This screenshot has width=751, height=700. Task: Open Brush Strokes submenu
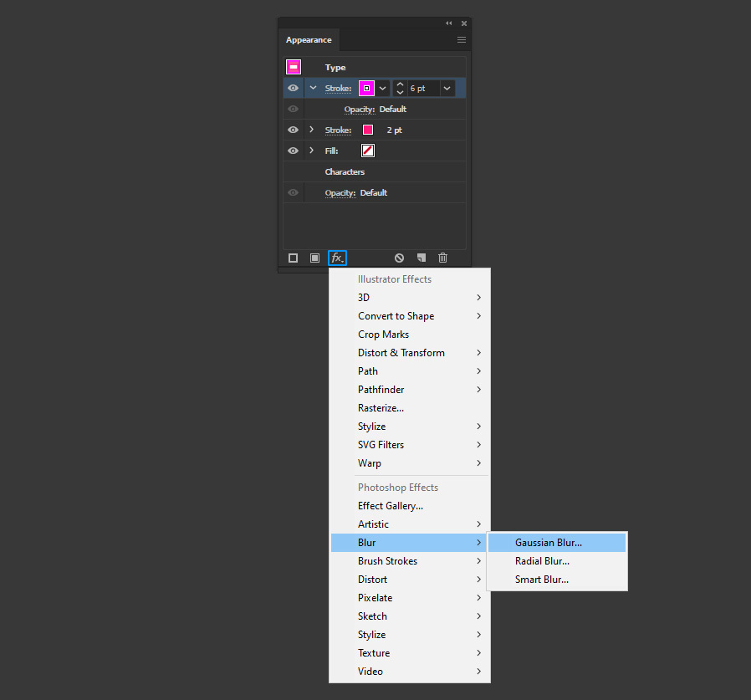(410, 561)
